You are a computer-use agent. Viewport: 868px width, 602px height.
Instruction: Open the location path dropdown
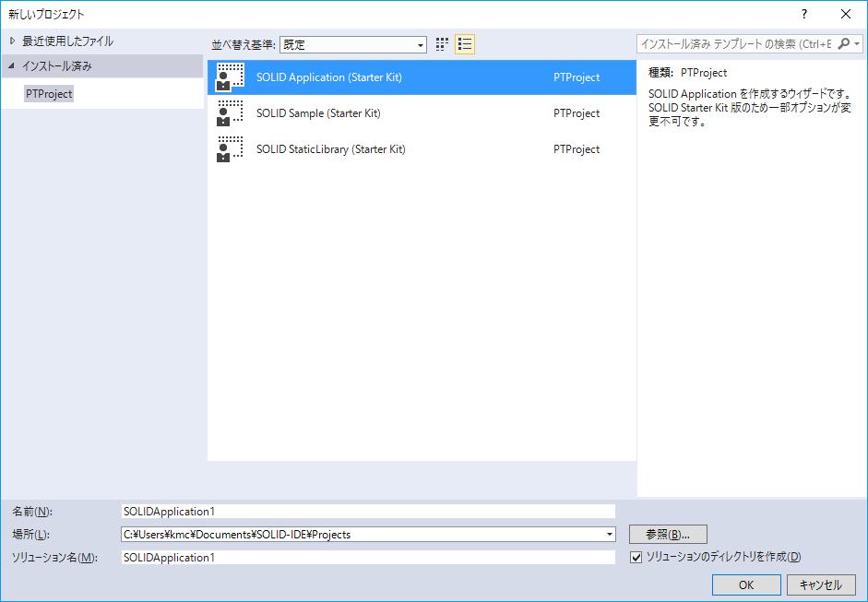coord(609,534)
